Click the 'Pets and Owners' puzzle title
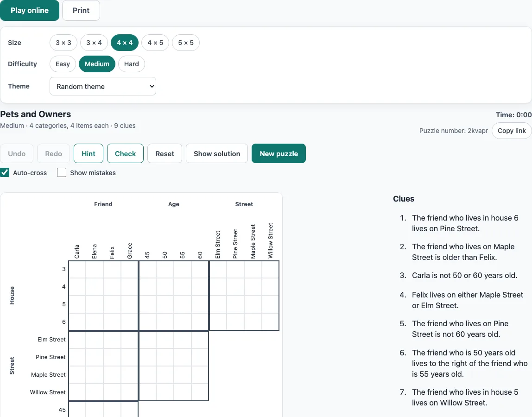 tap(36, 114)
